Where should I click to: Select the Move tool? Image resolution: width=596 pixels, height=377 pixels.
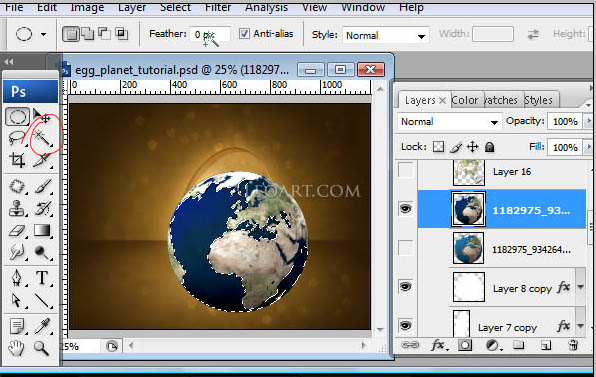(x=41, y=116)
